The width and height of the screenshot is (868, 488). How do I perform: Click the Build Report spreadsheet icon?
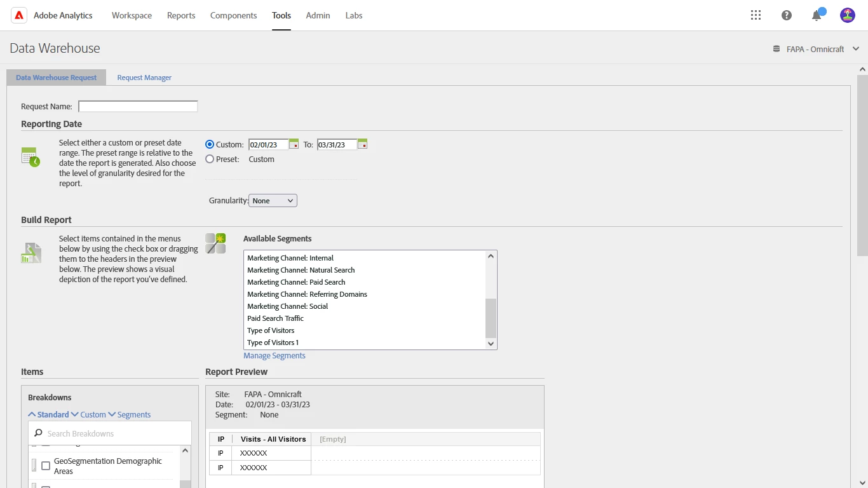pyautogui.click(x=31, y=253)
